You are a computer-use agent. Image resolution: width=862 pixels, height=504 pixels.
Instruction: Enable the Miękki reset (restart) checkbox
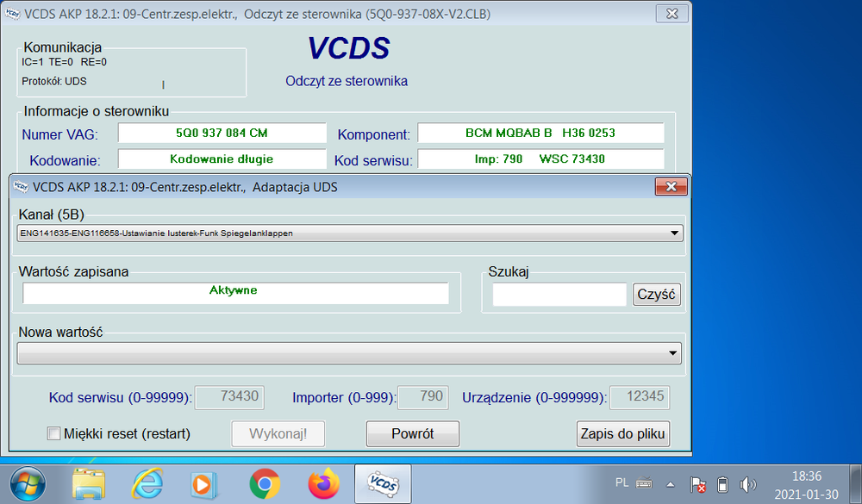pos(54,433)
